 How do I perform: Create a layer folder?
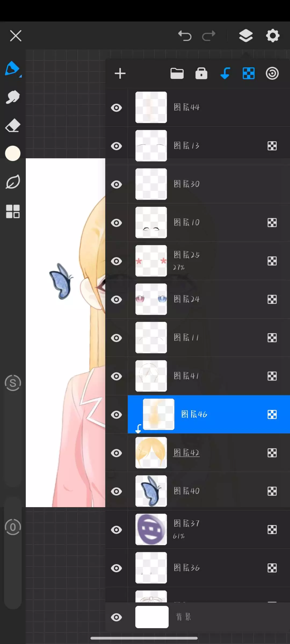pos(177,74)
